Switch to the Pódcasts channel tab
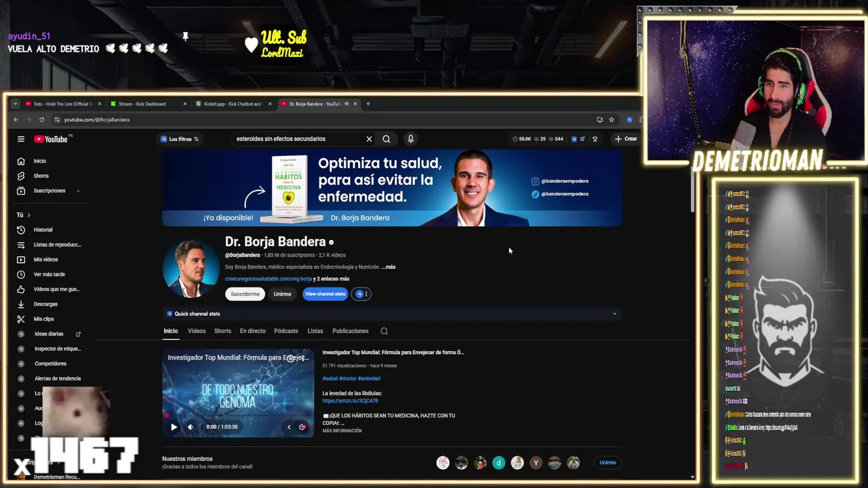This screenshot has width=868, height=488. [286, 331]
